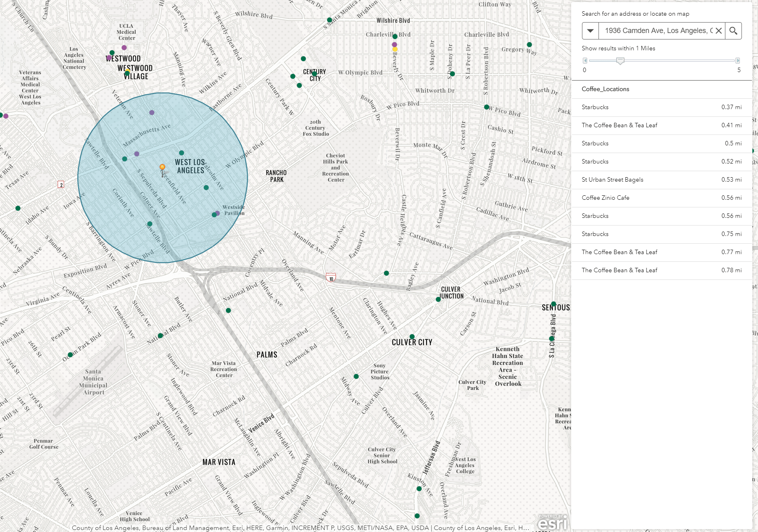Click green point near Idaho Ave
The width and height of the screenshot is (758, 532).
[x=18, y=208]
